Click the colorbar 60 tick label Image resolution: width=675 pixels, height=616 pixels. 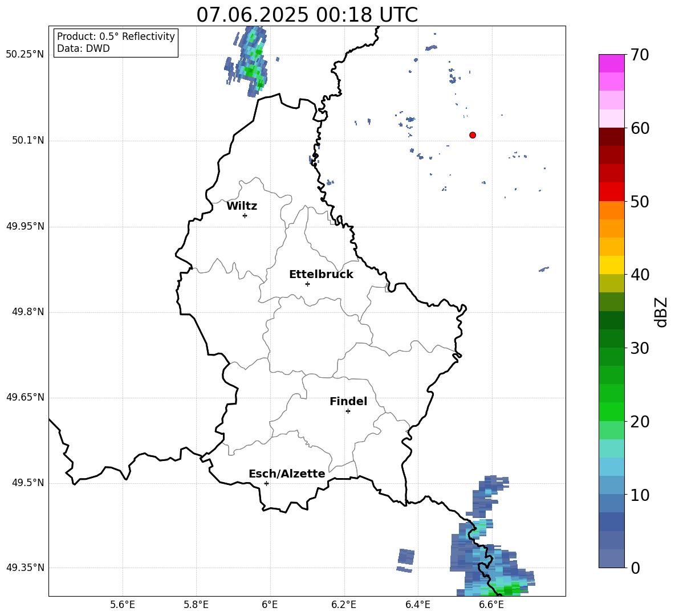click(640, 128)
